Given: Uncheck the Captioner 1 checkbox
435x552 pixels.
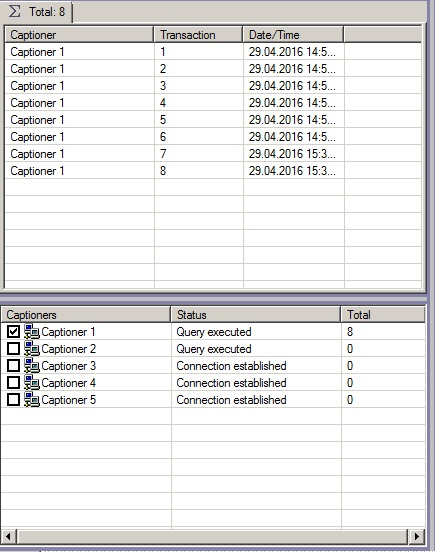Looking at the screenshot, I should (x=13, y=332).
